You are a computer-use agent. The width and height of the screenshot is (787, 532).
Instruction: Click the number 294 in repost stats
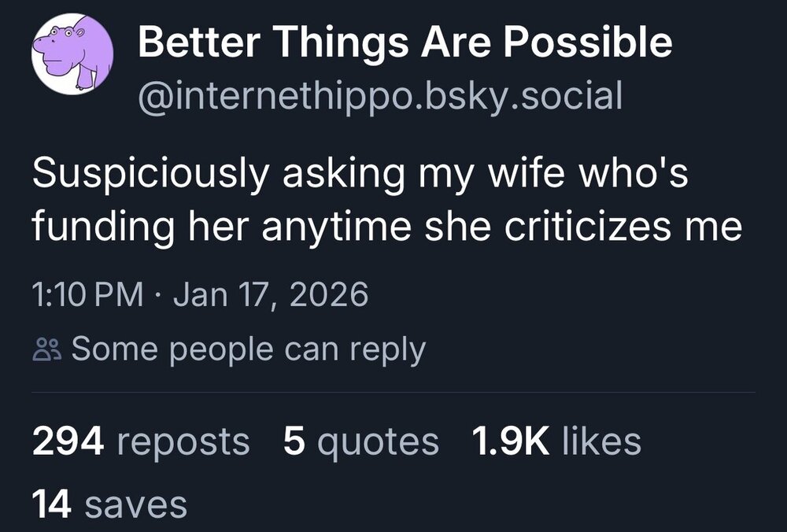coord(68,441)
